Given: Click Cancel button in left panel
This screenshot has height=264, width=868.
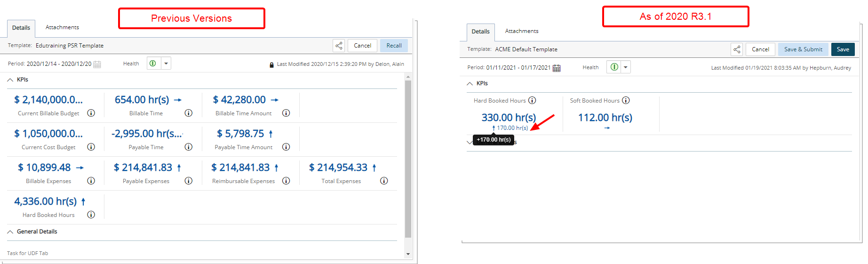Looking at the screenshot, I should tap(362, 46).
